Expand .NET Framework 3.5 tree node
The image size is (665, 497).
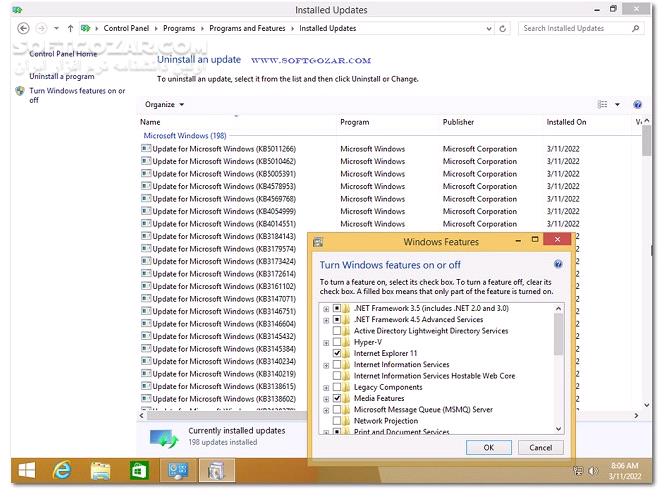326,309
